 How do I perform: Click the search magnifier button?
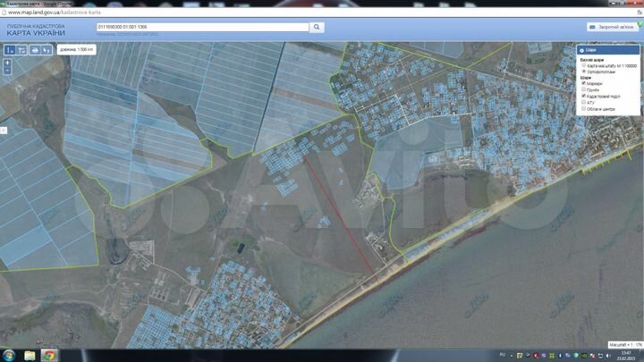coord(317,27)
